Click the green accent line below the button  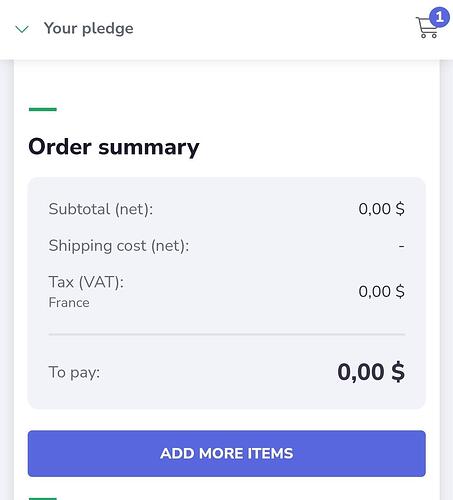tap(43, 499)
